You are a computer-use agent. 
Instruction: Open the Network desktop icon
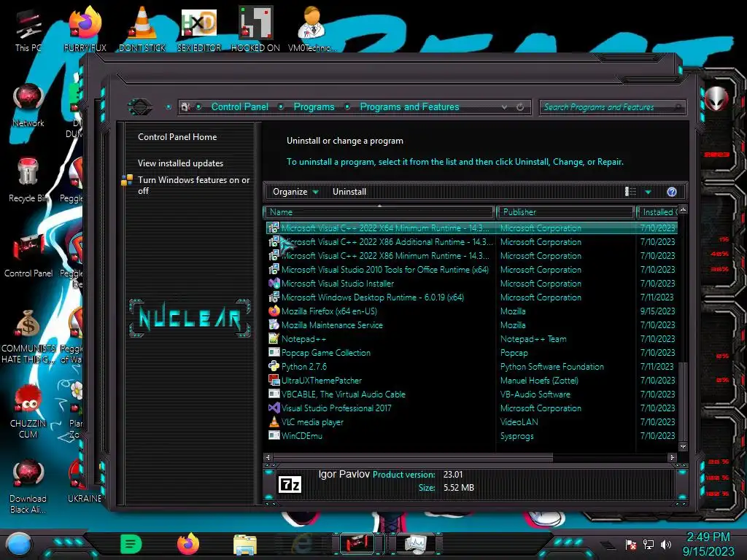point(28,105)
